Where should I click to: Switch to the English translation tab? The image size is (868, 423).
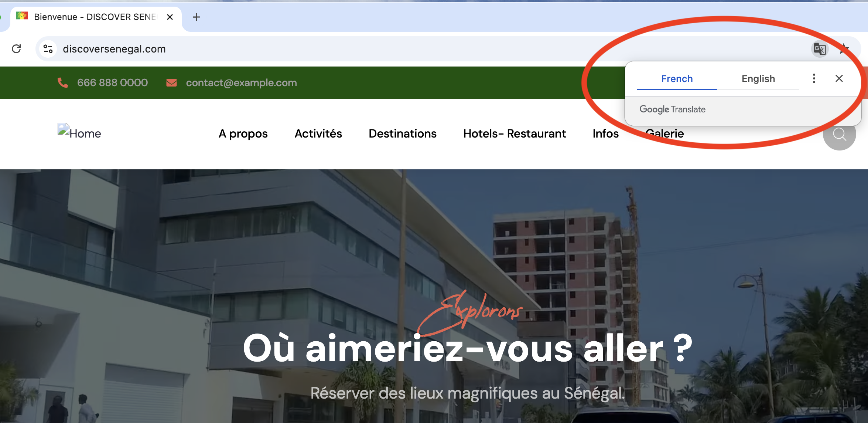(758, 79)
